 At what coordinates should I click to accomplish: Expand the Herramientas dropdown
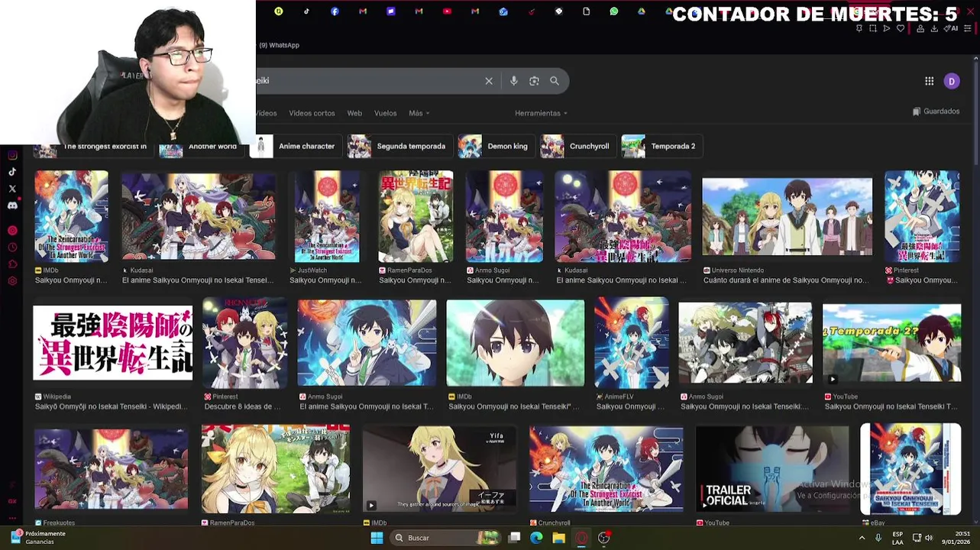541,113
